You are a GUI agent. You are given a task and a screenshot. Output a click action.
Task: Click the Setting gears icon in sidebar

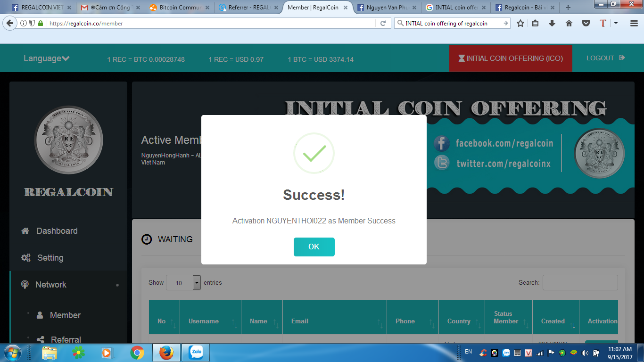point(25,258)
